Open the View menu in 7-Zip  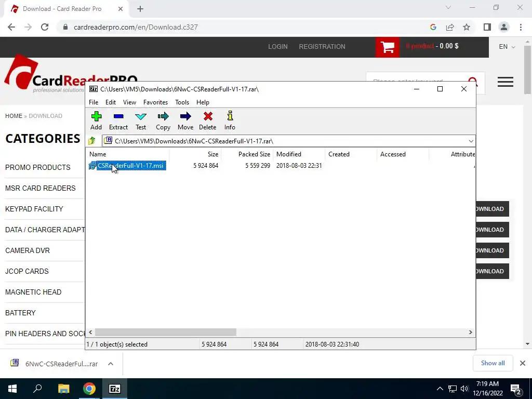129,102
